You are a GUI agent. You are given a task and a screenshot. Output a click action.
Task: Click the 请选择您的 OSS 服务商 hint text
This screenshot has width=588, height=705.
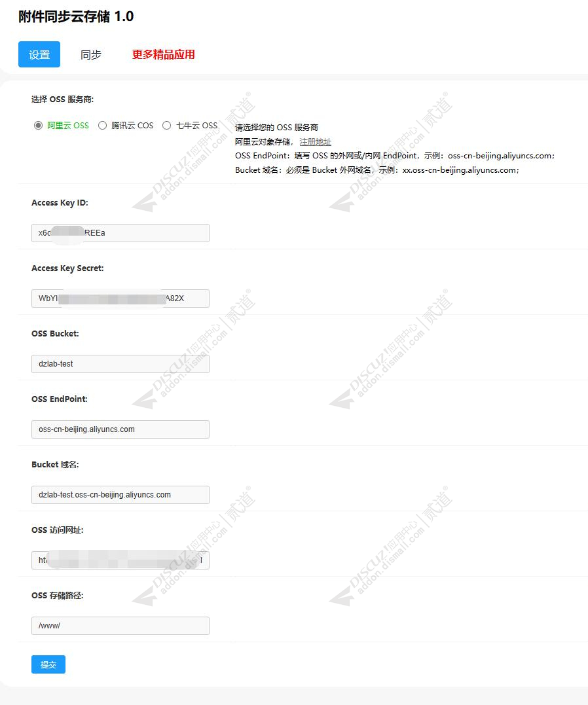277,127
